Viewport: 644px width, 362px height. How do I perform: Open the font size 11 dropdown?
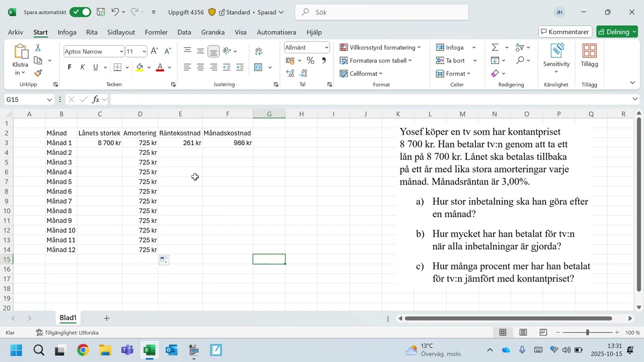tap(144, 51)
